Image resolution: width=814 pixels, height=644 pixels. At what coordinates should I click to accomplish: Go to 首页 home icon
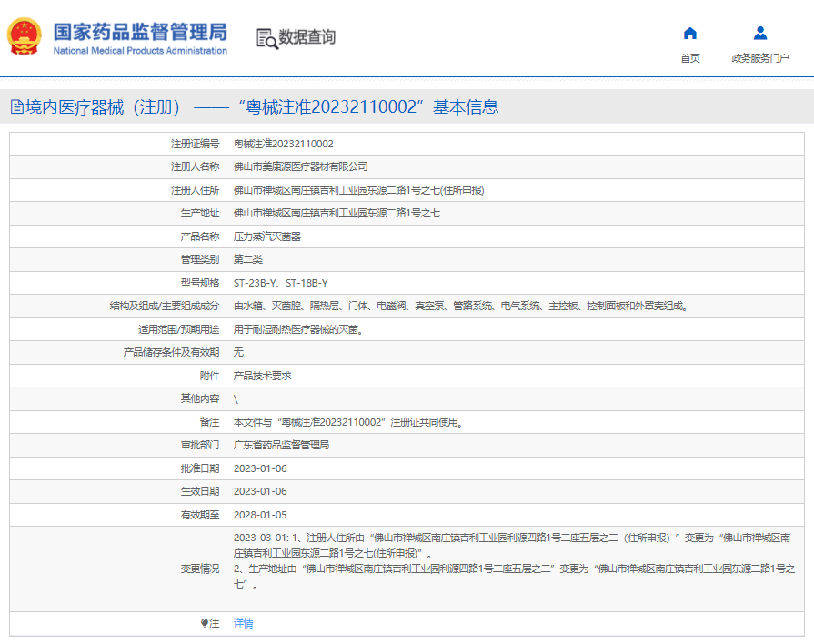(690, 34)
